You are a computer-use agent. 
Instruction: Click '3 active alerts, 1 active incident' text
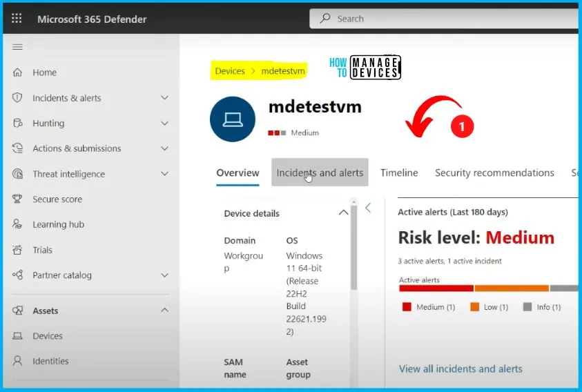pyautogui.click(x=449, y=261)
